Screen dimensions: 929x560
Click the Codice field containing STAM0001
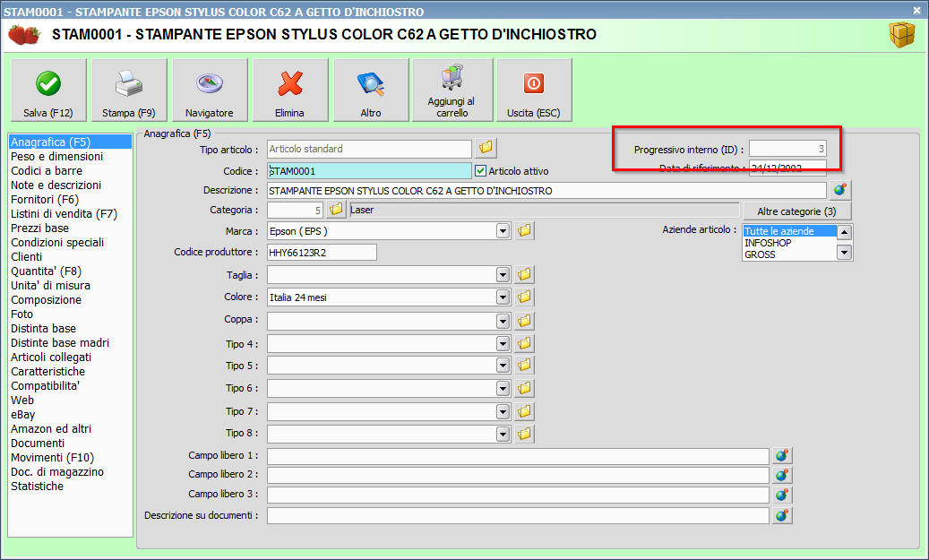pos(369,171)
